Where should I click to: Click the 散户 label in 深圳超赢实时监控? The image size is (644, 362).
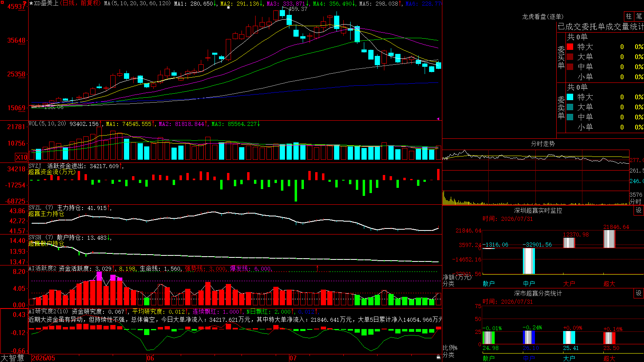489,284
